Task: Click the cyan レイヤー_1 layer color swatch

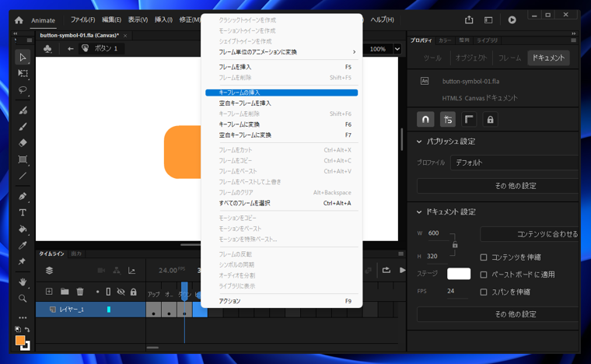Action: pyautogui.click(x=109, y=310)
